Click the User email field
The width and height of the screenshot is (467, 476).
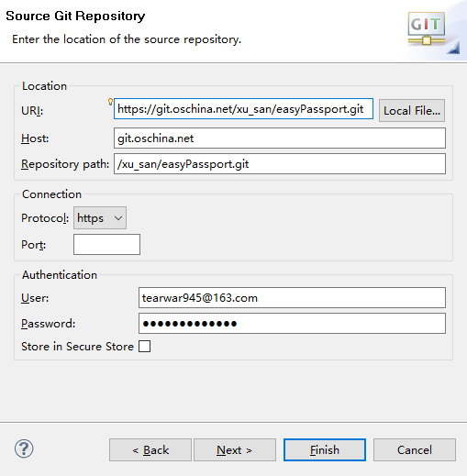292,297
